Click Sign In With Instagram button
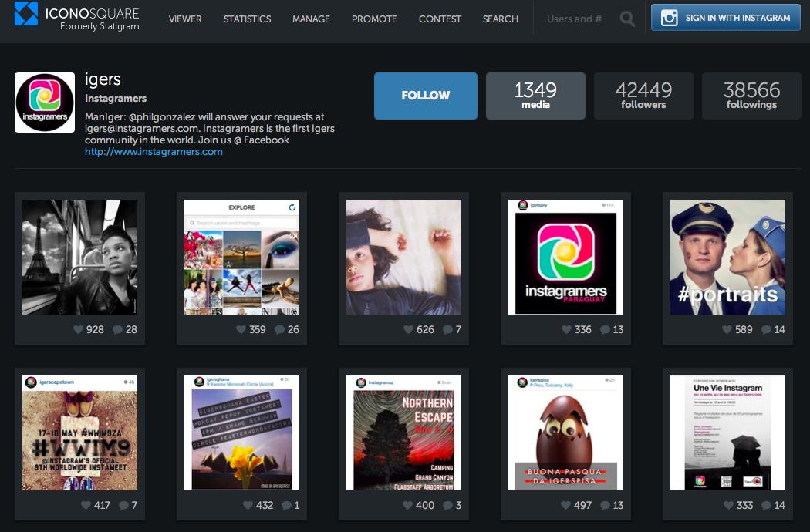This screenshot has height=532, width=810. point(726,18)
